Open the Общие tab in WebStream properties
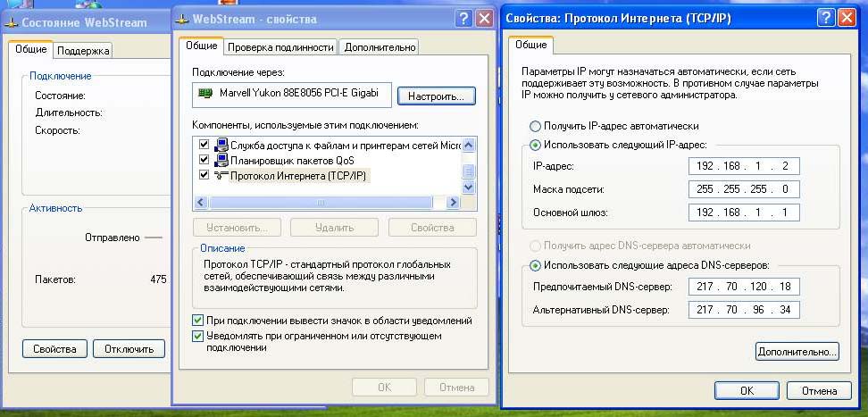The image size is (868, 417). [x=202, y=46]
